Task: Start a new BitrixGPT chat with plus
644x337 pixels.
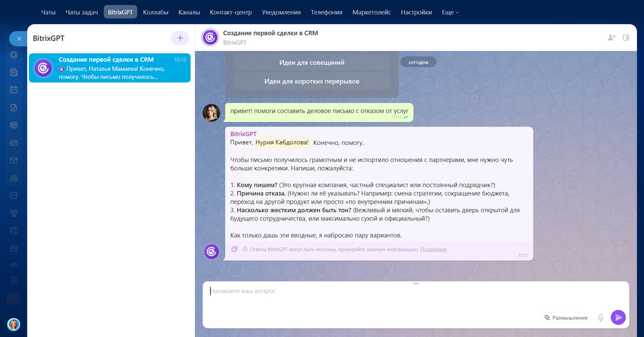Action: click(180, 38)
